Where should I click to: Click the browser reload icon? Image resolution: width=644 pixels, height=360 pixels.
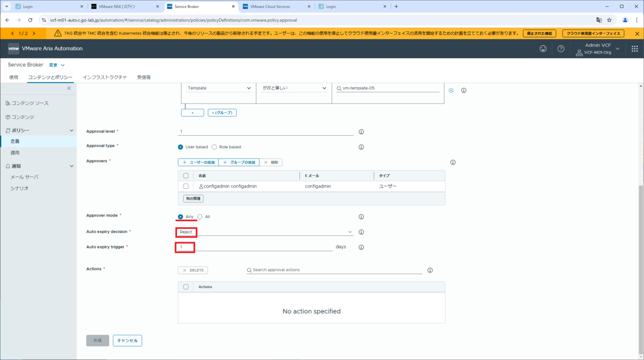(30, 20)
